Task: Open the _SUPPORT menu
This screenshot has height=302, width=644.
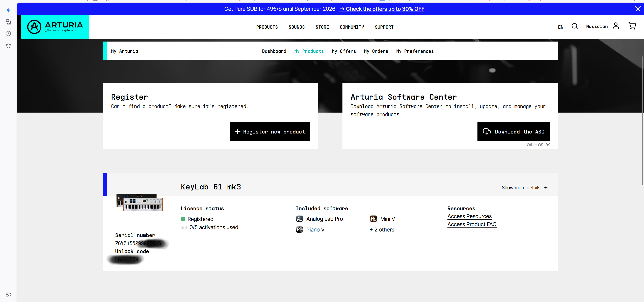Action: 383,27
